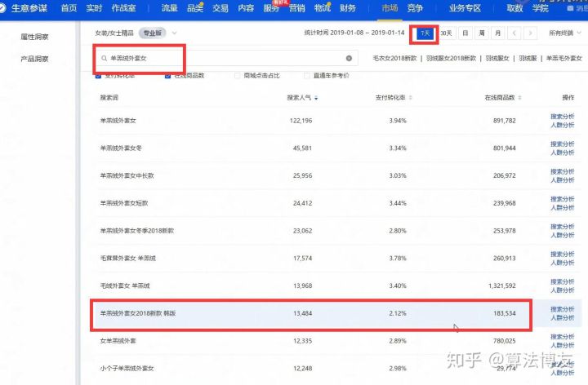Select 产品洞察 in the left sidebar

tap(34, 59)
